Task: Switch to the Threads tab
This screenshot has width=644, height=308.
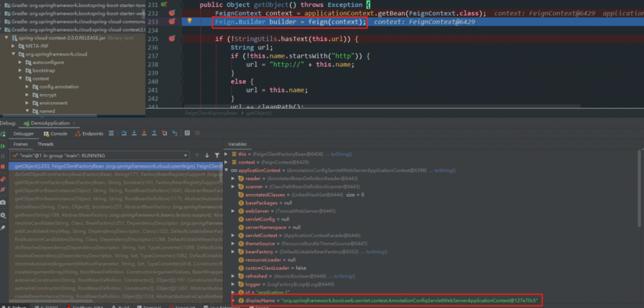Action: [x=46, y=144]
